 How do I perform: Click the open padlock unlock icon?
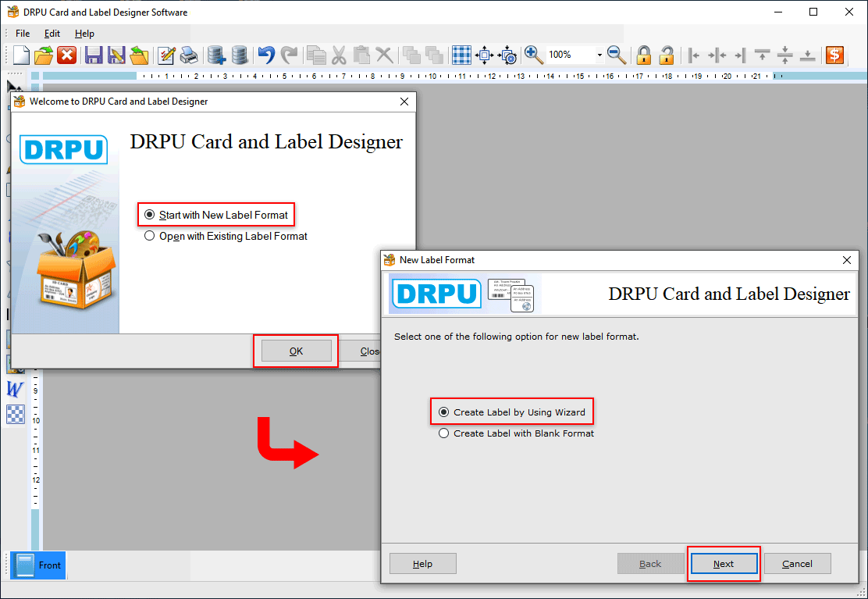[667, 55]
